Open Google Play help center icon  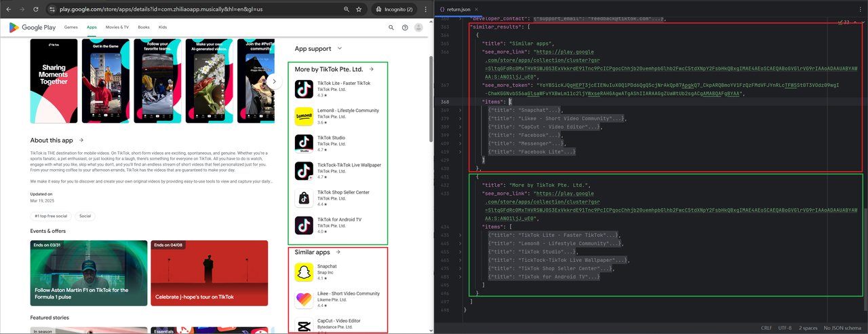click(405, 28)
